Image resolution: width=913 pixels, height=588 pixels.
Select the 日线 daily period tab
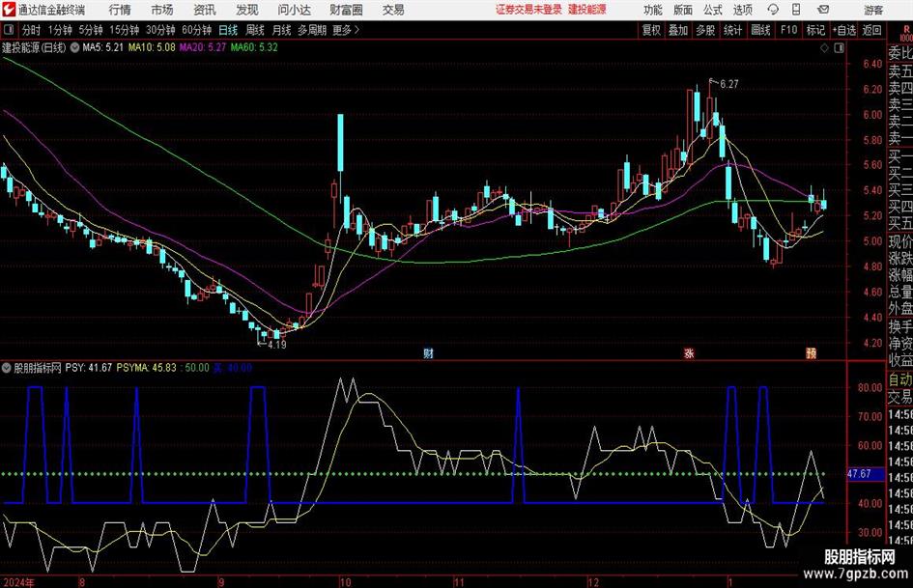coord(228,30)
